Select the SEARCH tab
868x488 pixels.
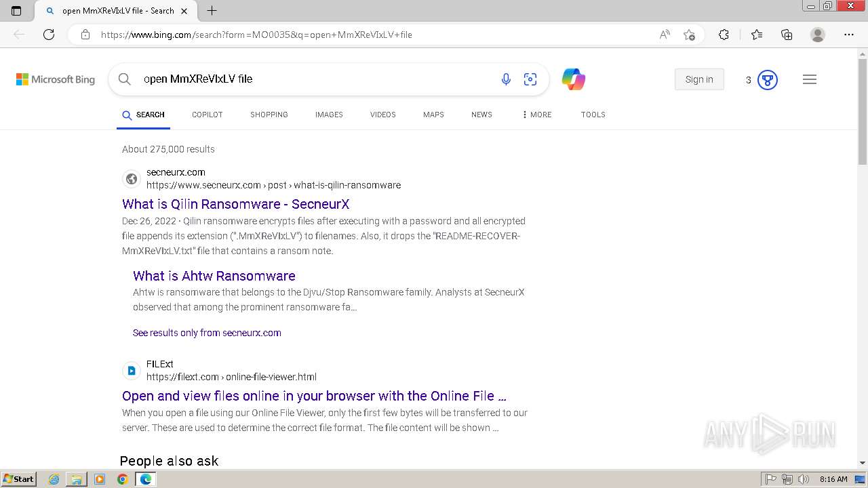point(143,115)
